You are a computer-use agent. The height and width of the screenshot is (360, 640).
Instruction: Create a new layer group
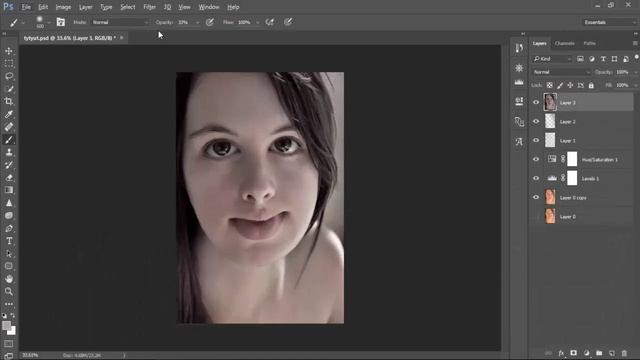(x=599, y=353)
